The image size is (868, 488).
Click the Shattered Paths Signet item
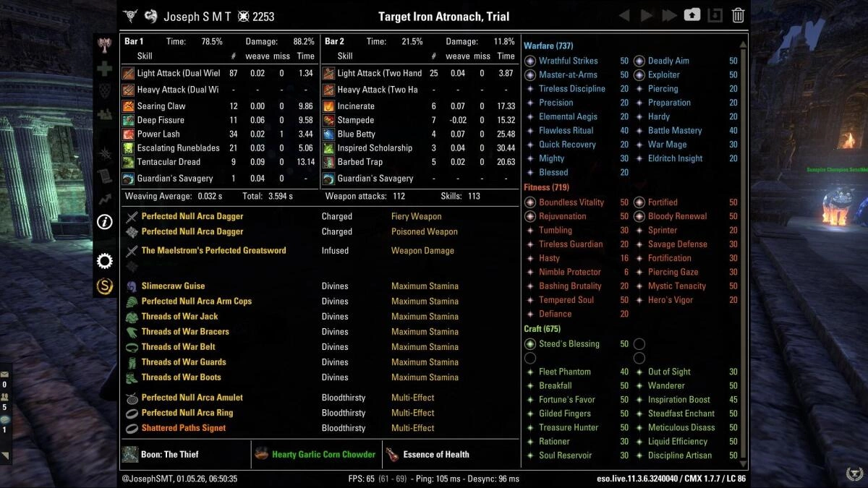184,428
